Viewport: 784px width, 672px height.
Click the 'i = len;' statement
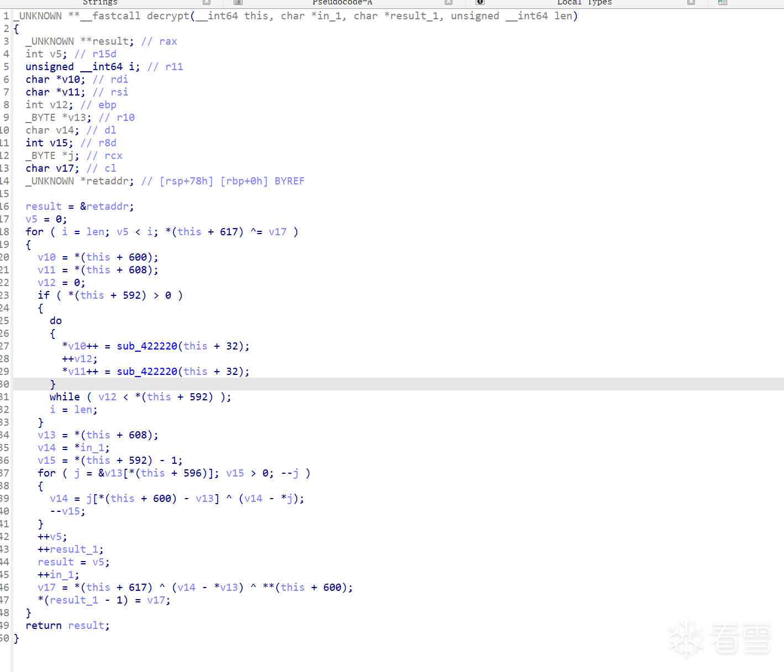pos(73,410)
